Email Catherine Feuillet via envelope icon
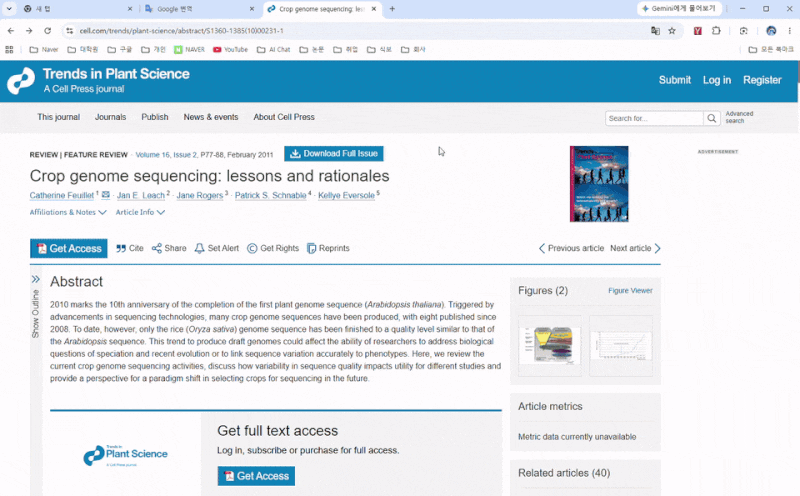Viewport: 800px width, 496px height. coord(106,194)
